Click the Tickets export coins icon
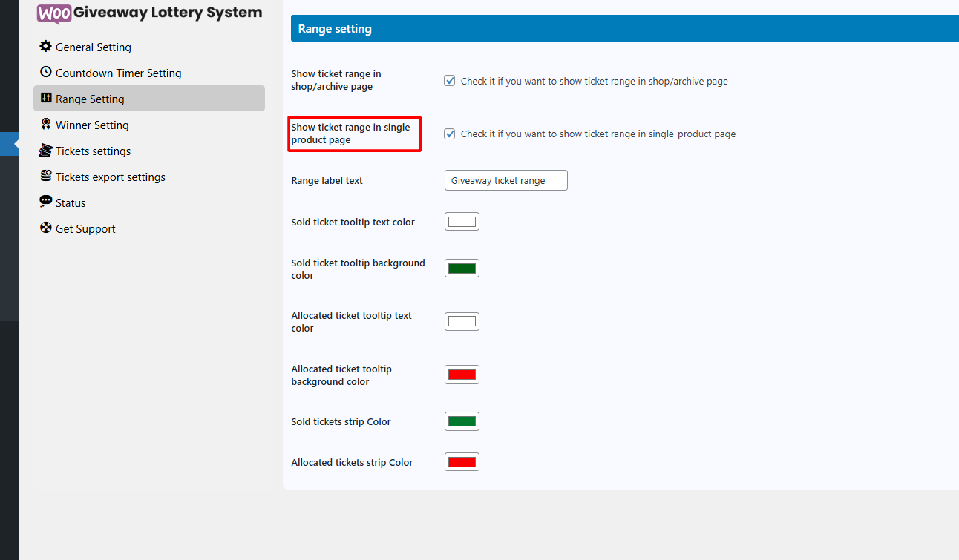959x560 pixels. [45, 176]
